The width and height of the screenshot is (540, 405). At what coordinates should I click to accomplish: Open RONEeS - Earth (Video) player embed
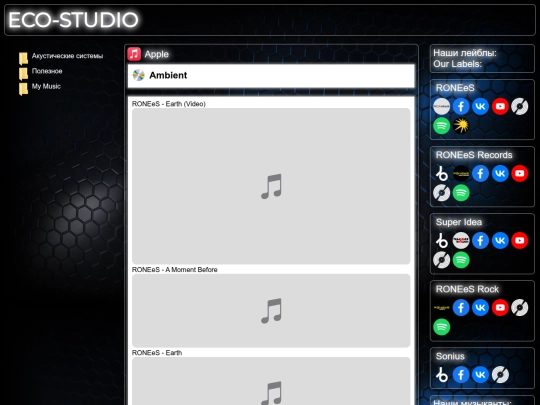(x=271, y=186)
